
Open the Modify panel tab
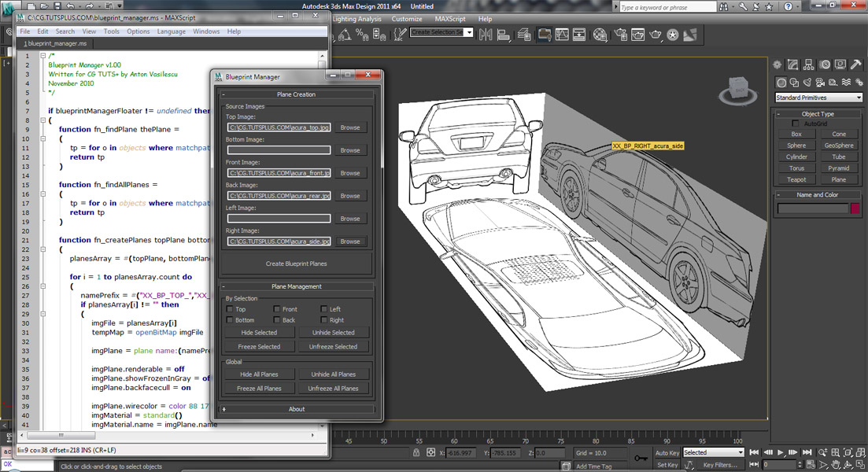793,65
